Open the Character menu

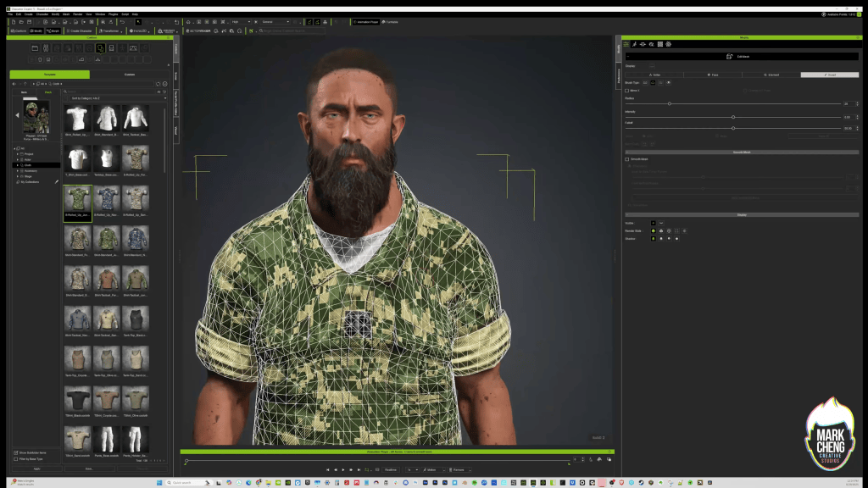(x=42, y=14)
